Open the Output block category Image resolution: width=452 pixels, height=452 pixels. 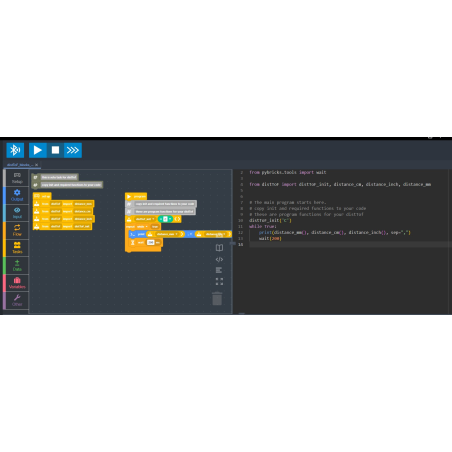click(x=17, y=195)
